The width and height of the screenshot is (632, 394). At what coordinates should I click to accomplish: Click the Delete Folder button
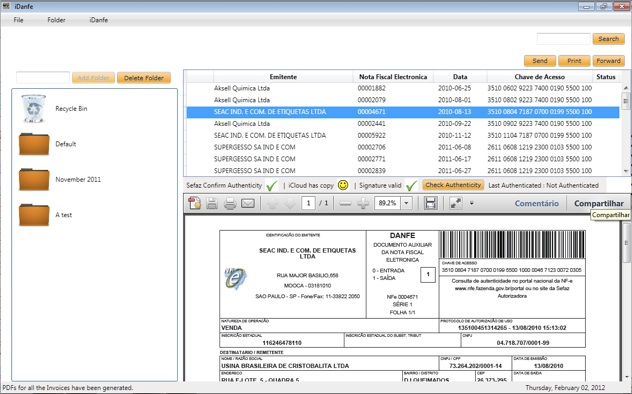tap(144, 78)
